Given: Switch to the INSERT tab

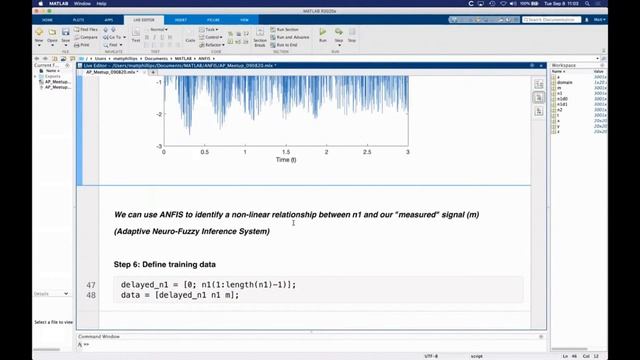Looking at the screenshot, I should click(x=180, y=20).
